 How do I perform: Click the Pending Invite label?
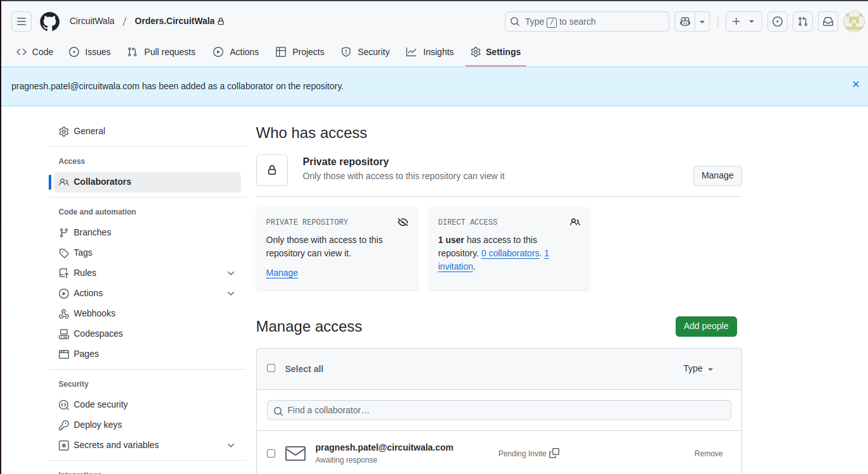coord(522,454)
